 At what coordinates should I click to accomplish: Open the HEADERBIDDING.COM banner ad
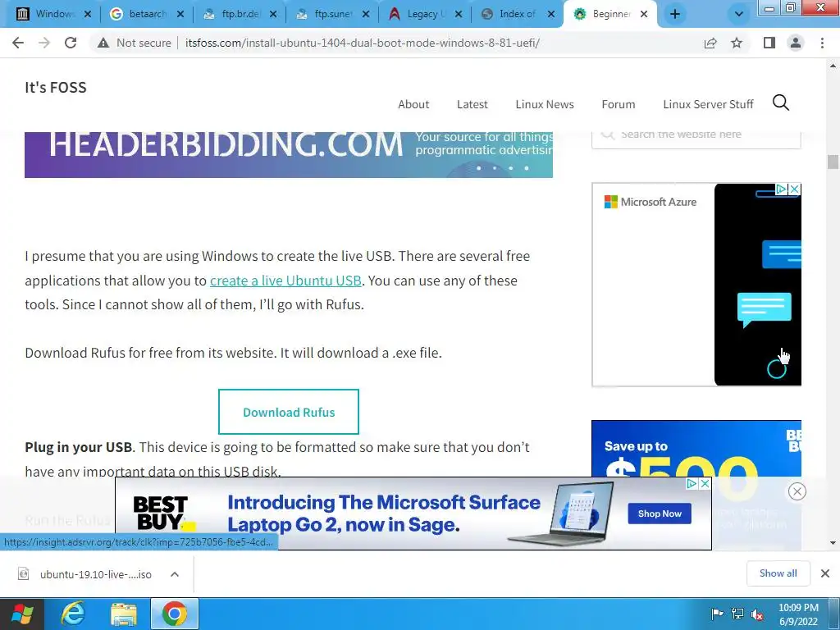click(289, 155)
